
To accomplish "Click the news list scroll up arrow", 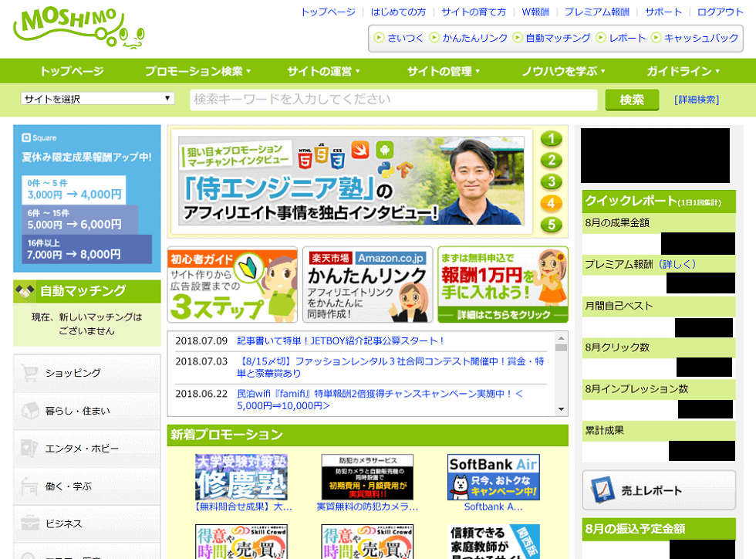I will pyautogui.click(x=561, y=337).
